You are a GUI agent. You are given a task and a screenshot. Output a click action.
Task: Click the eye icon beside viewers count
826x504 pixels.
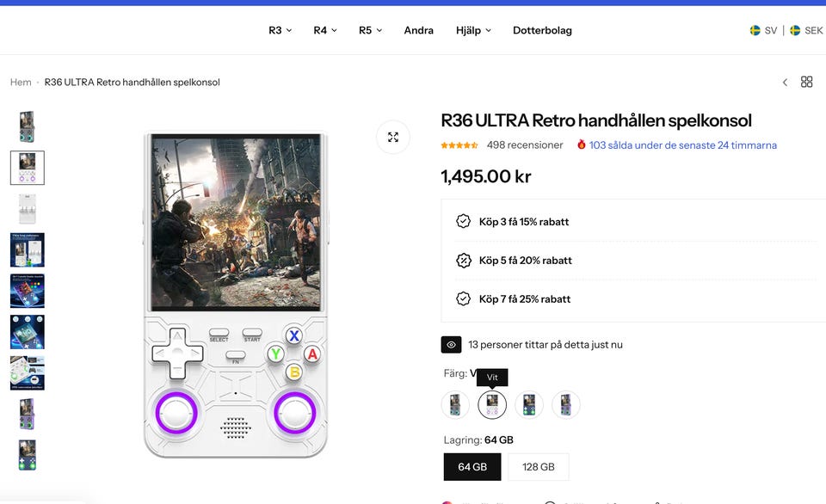(x=451, y=345)
